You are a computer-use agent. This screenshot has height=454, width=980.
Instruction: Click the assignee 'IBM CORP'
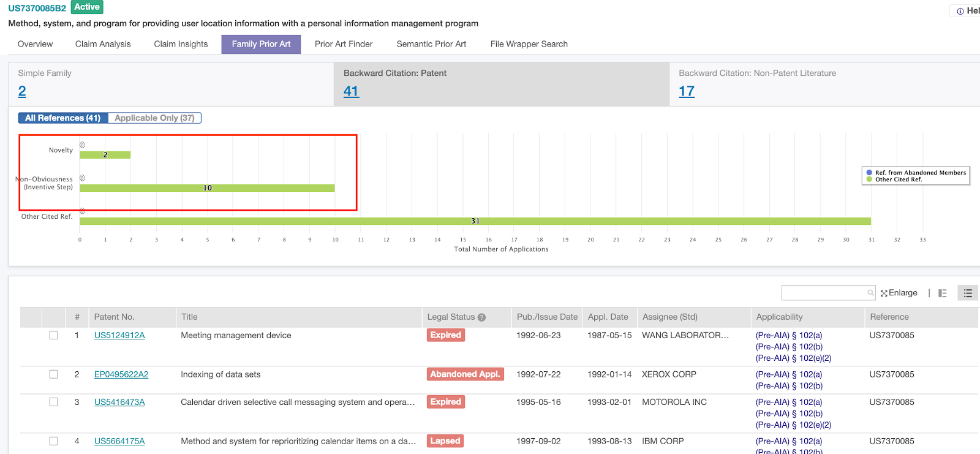[x=663, y=441]
